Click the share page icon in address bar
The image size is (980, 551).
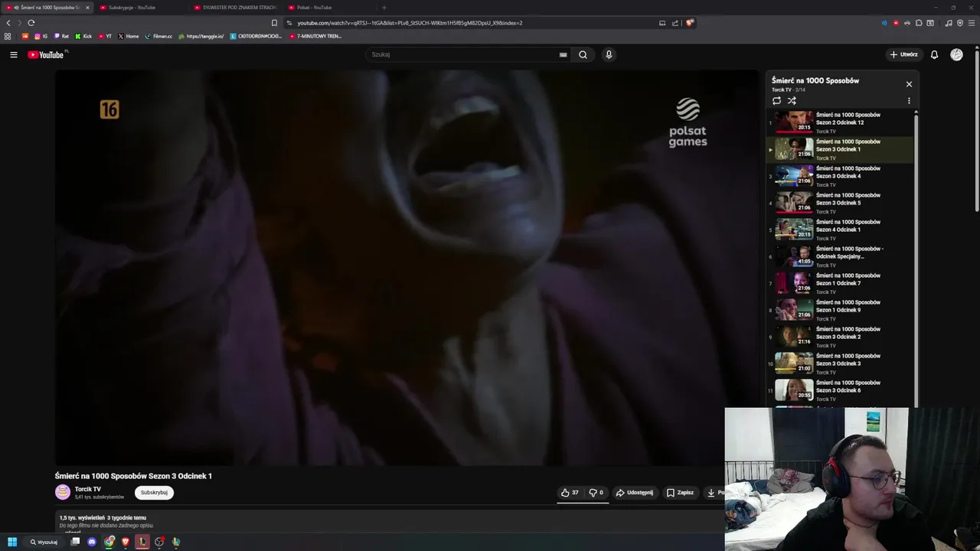pyautogui.click(x=675, y=23)
